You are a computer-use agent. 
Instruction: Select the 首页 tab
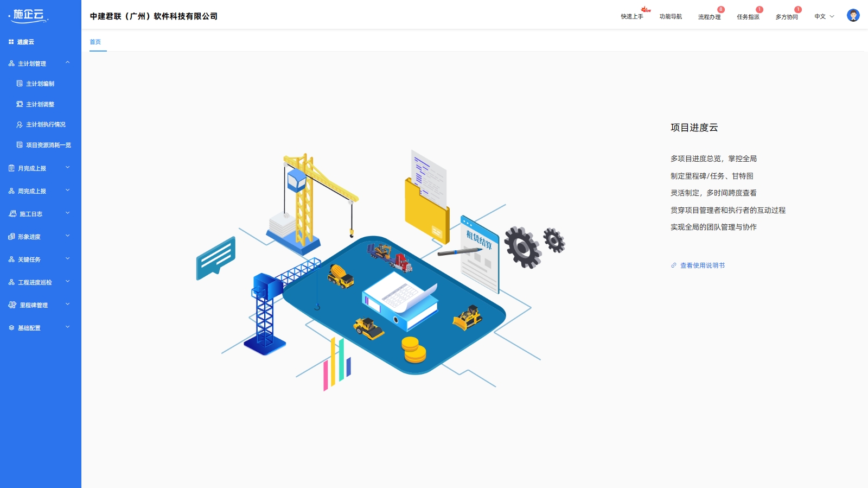point(95,42)
